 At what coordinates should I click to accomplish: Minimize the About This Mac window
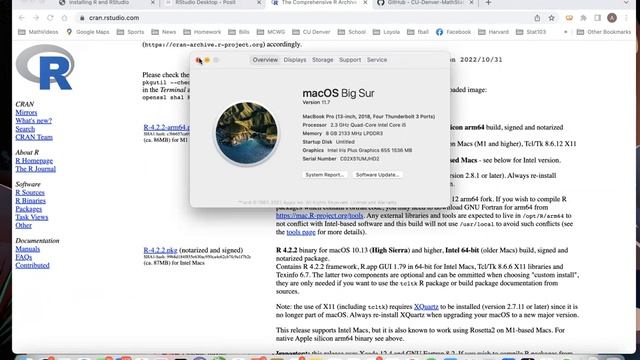click(x=207, y=60)
